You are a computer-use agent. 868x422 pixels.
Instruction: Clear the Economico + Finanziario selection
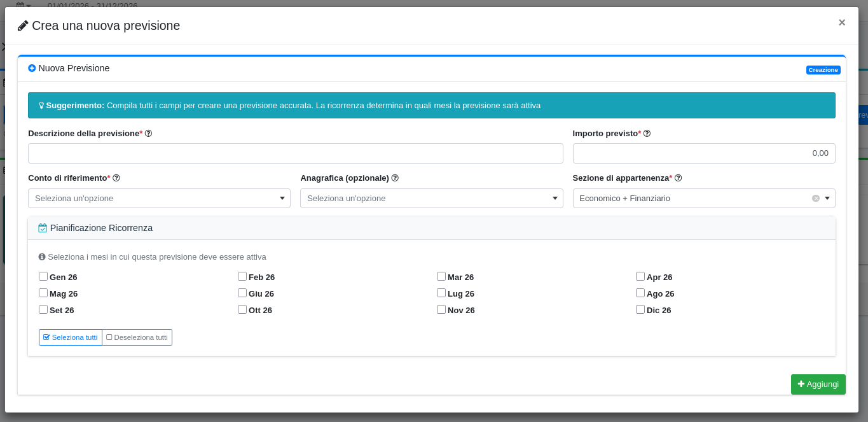pyautogui.click(x=815, y=199)
